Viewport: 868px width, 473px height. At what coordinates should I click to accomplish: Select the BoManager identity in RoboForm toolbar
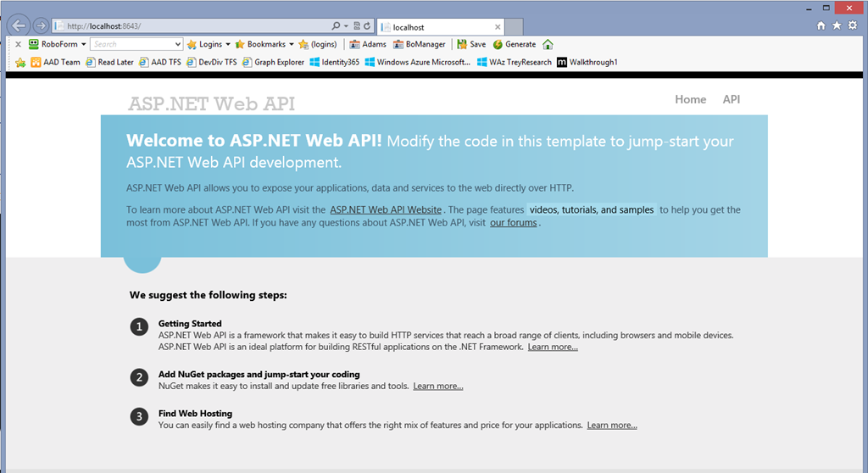click(x=419, y=44)
